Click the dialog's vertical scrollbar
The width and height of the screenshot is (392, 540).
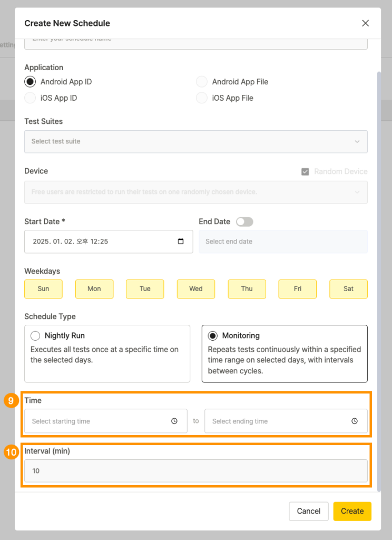tap(379, 282)
